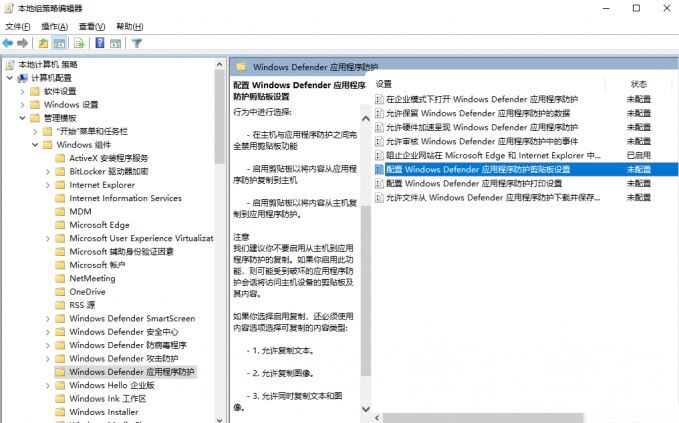
Task: Select Microsoft 帐户 folder
Action: coord(97,265)
